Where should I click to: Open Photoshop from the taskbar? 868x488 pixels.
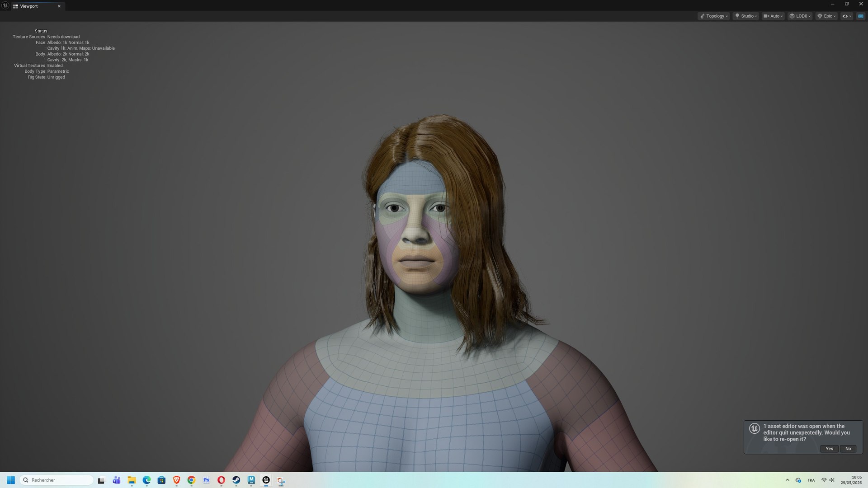coord(206,480)
